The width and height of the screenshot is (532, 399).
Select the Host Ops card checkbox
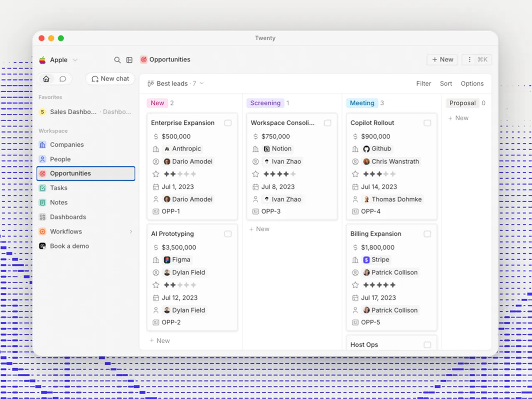coord(427,345)
